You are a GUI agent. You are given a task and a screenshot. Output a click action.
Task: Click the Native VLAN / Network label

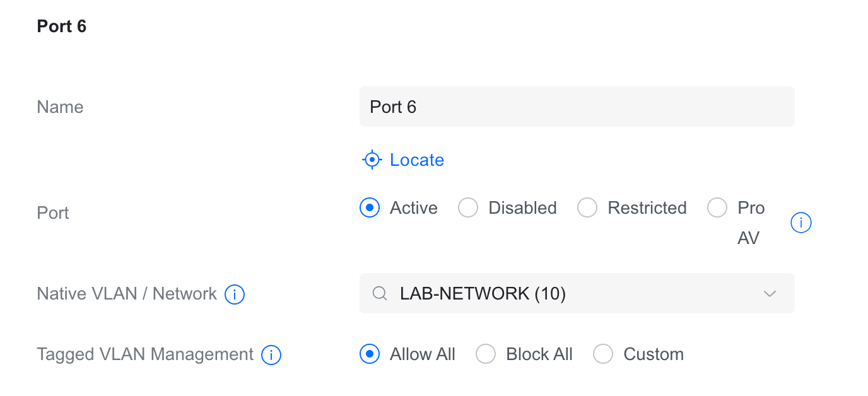[127, 294]
